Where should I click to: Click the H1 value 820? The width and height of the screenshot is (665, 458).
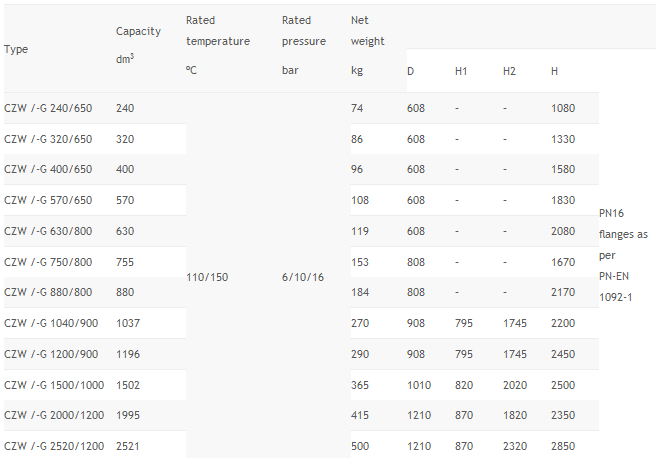[x=464, y=385]
